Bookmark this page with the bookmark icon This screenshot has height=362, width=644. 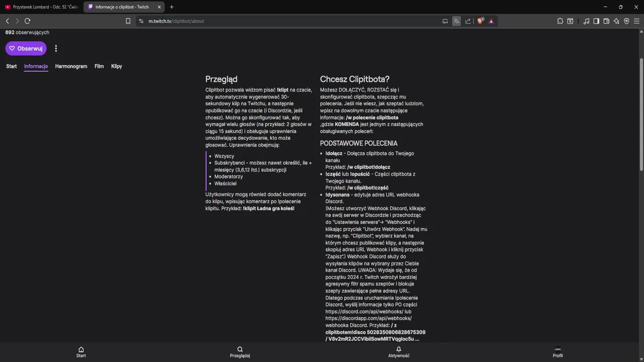(128, 21)
